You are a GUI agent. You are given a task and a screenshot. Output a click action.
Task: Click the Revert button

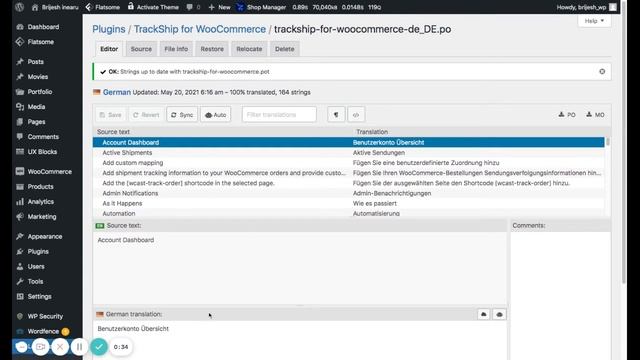point(146,115)
